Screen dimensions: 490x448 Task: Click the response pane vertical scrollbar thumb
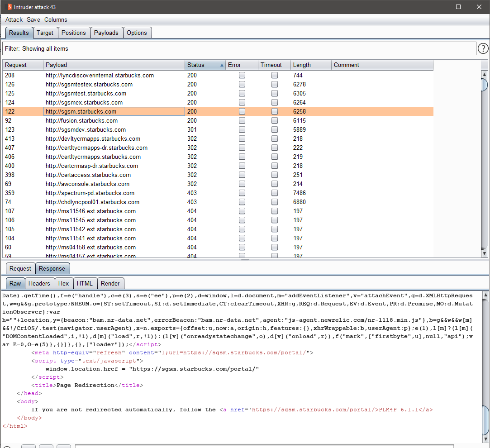pos(485,420)
